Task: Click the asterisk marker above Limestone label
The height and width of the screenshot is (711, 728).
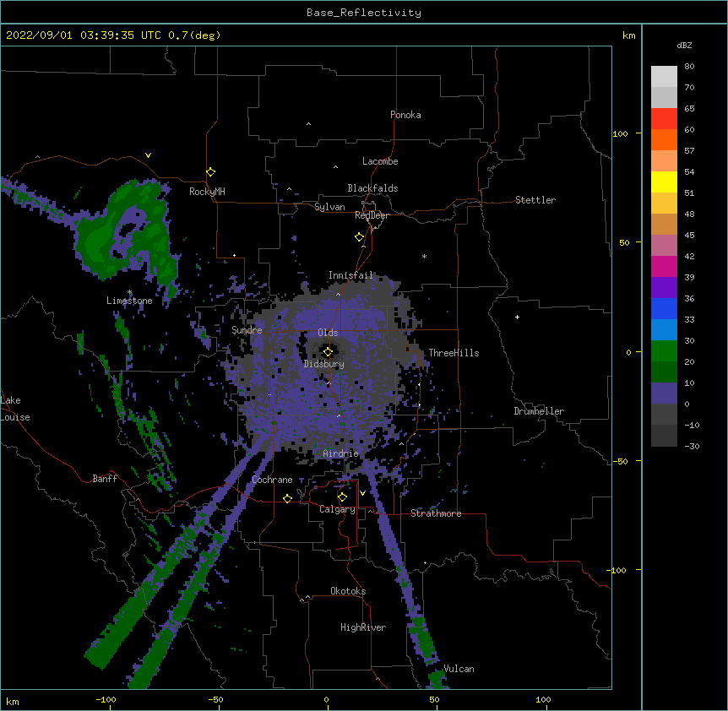Action: click(129, 292)
